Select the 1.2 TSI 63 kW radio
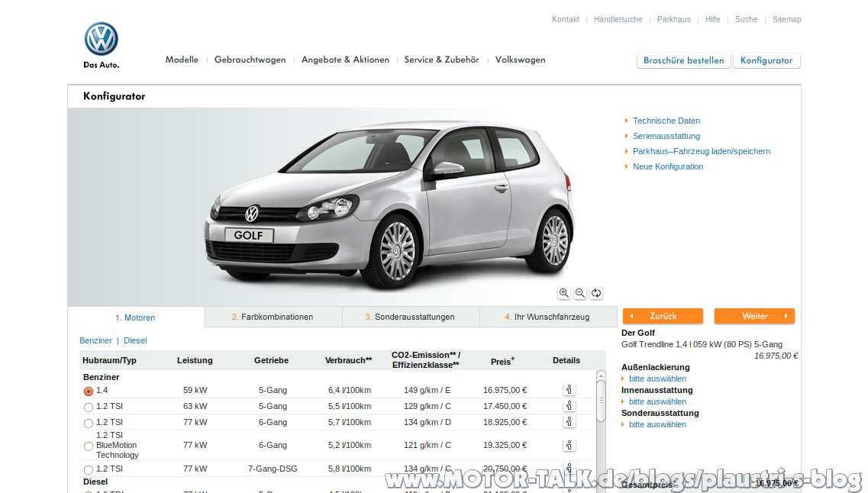The width and height of the screenshot is (868, 493). 89,408
